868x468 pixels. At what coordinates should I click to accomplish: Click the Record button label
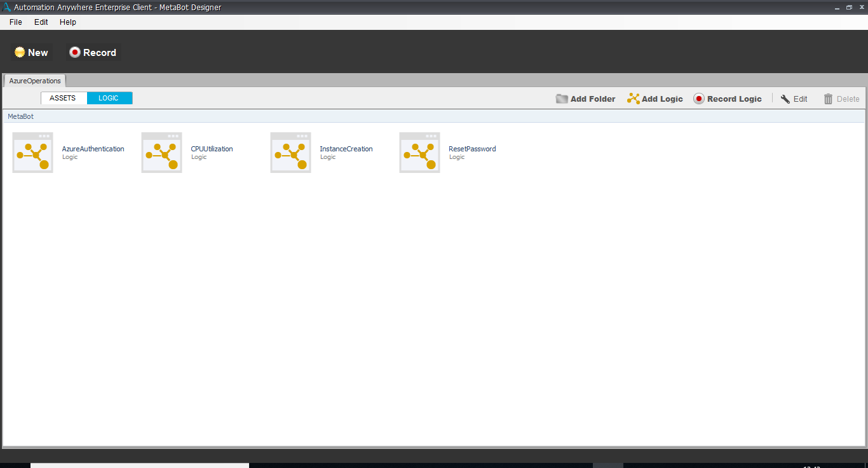100,53
